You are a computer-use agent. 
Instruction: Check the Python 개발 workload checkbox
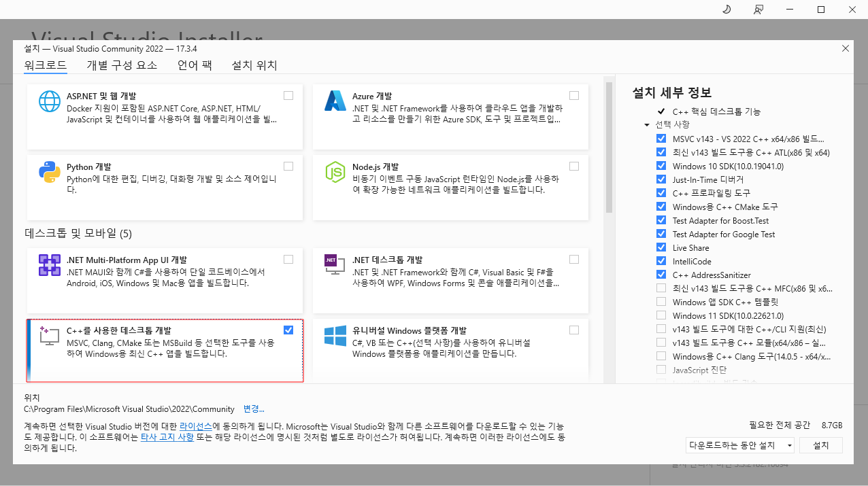point(288,167)
